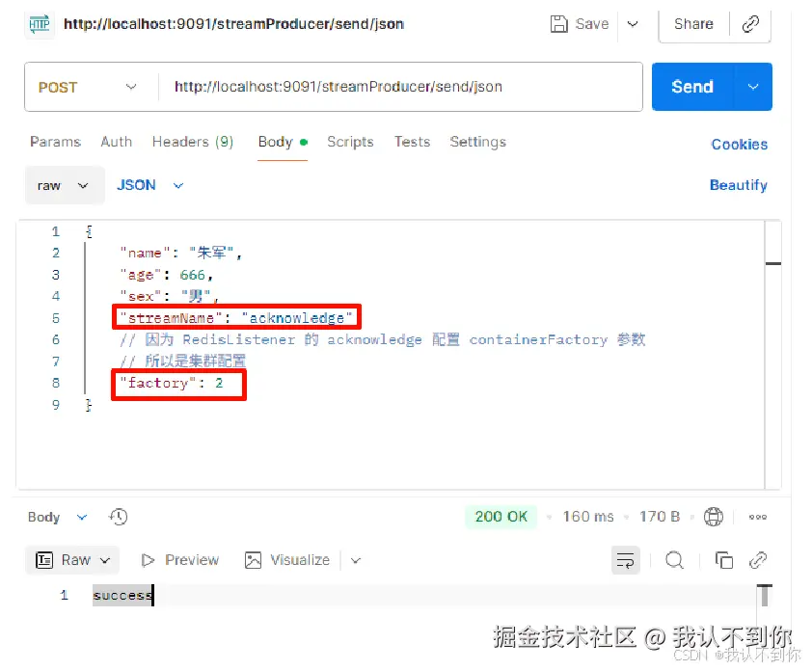The image size is (812, 670).
Task: Copy the response using the copy icon
Action: (x=724, y=560)
